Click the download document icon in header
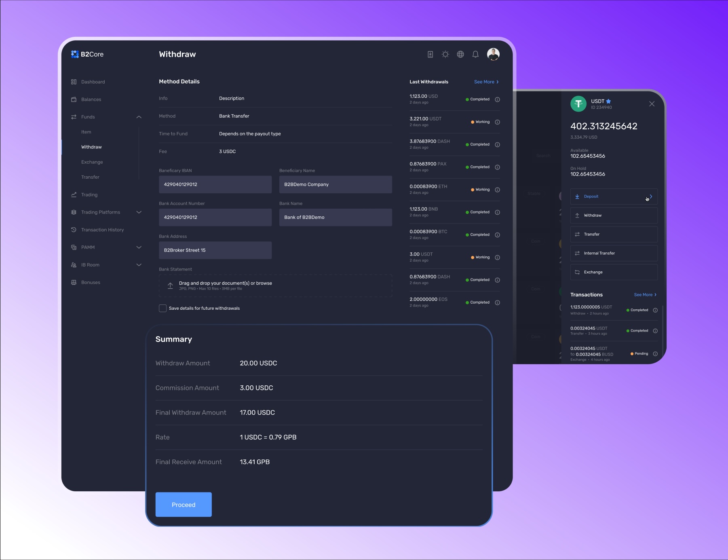Viewport: 728px width, 560px height. (430, 54)
